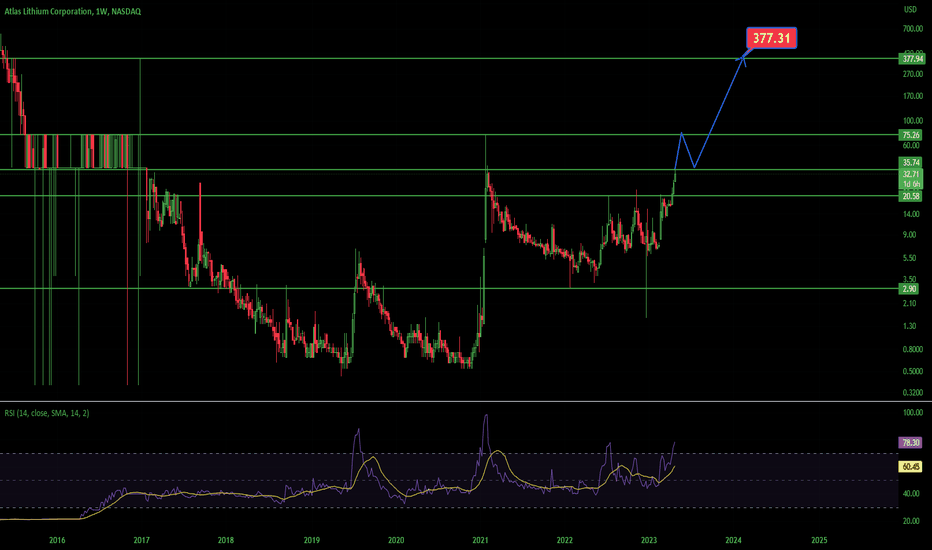The image size is (932, 550).
Task: Click the 2025 label on time axis
Action: (819, 540)
